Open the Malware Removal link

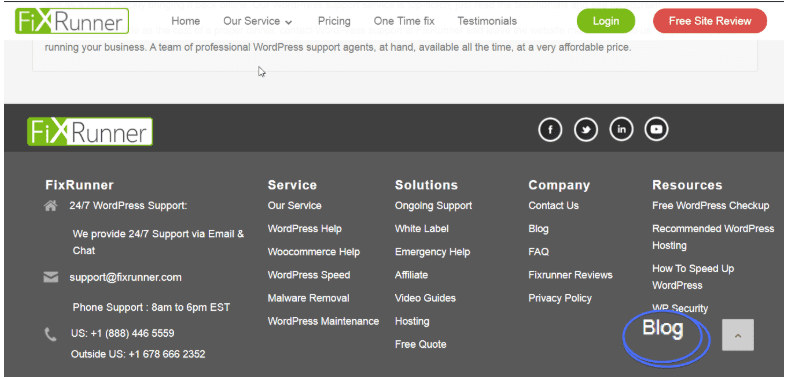[308, 298]
